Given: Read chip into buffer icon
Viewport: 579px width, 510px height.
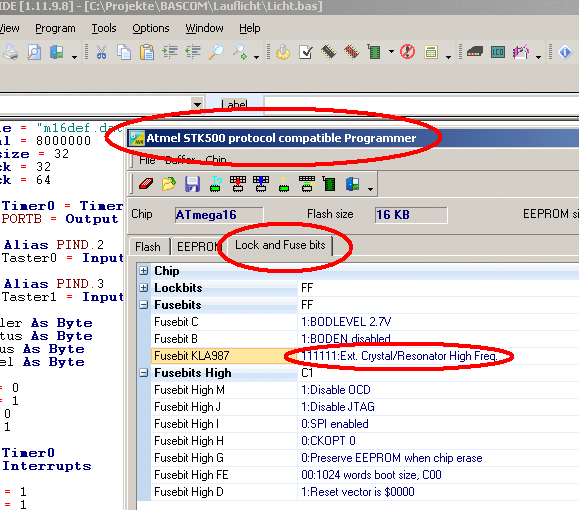Looking at the screenshot, I should pyautogui.click(x=261, y=184).
